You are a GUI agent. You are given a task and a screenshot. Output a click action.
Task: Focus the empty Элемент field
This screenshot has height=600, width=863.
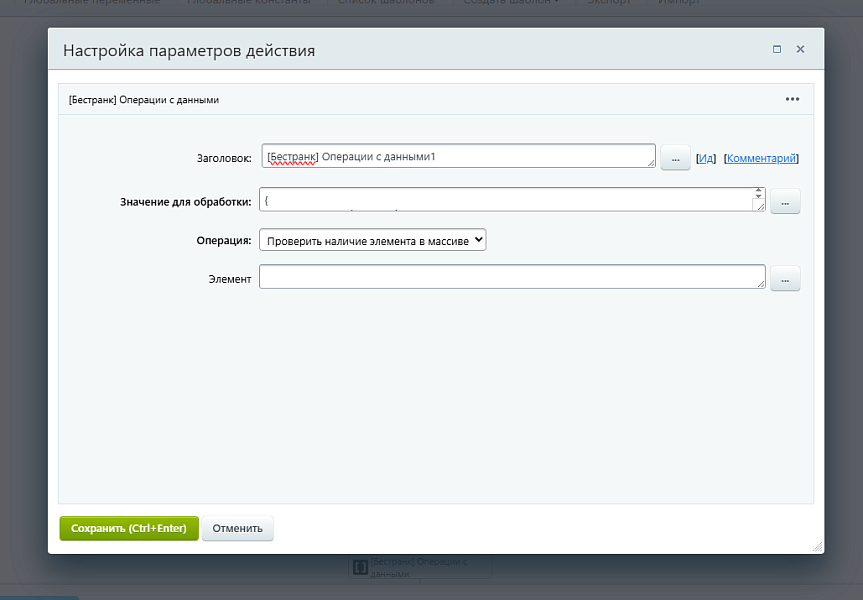tap(510, 277)
